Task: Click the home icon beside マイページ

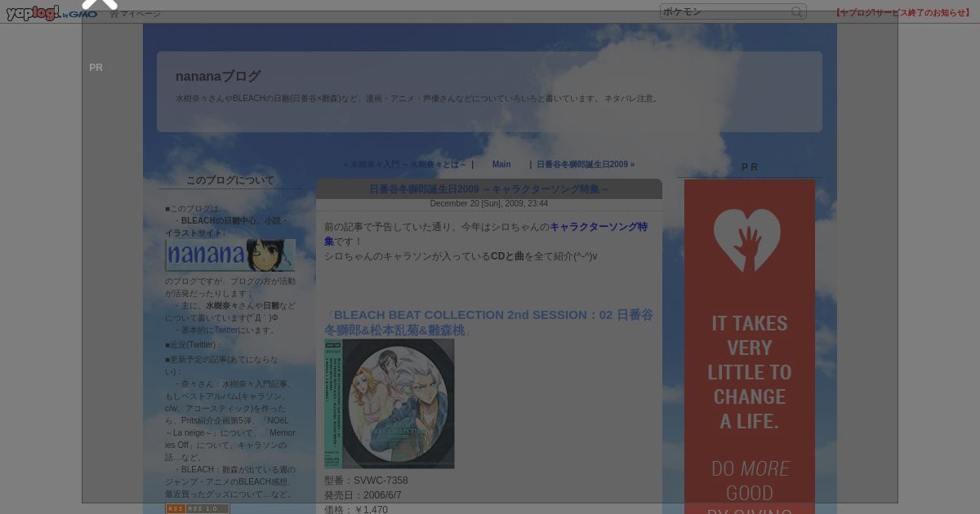Action: (x=114, y=13)
